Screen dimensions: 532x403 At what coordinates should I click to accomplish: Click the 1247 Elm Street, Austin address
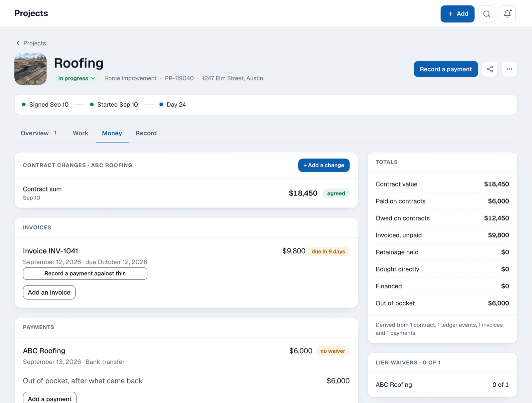[x=232, y=78]
